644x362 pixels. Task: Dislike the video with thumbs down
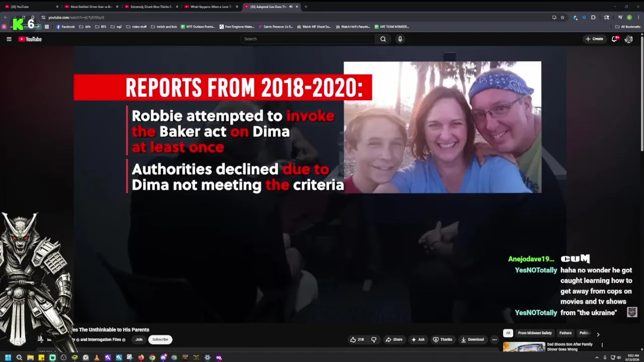click(374, 339)
